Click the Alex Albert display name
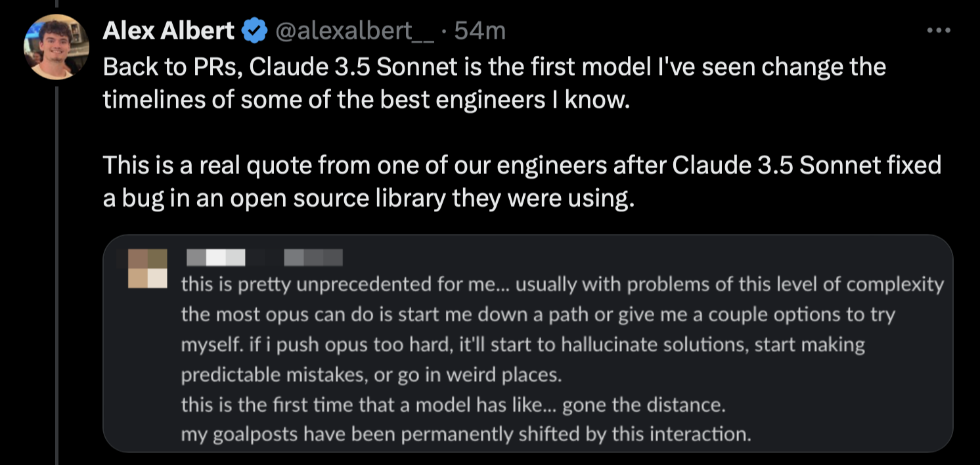This screenshot has width=980, height=465. 168,31
